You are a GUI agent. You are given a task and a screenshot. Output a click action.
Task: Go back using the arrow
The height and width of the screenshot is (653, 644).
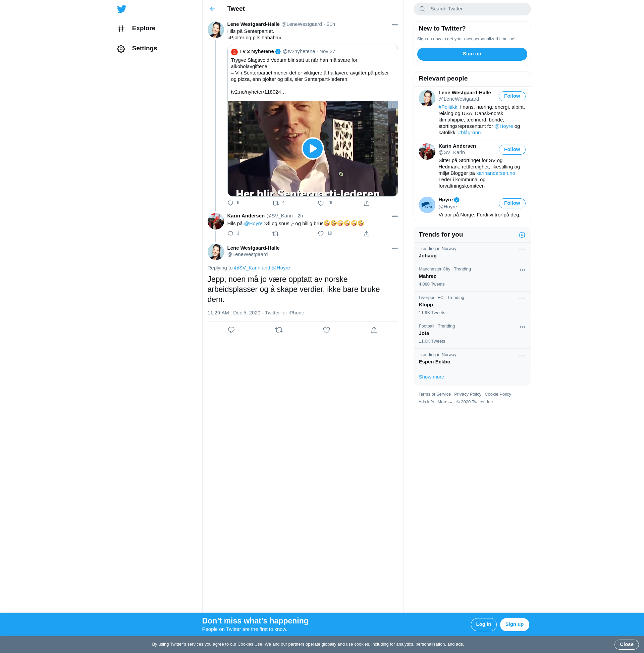(x=213, y=9)
